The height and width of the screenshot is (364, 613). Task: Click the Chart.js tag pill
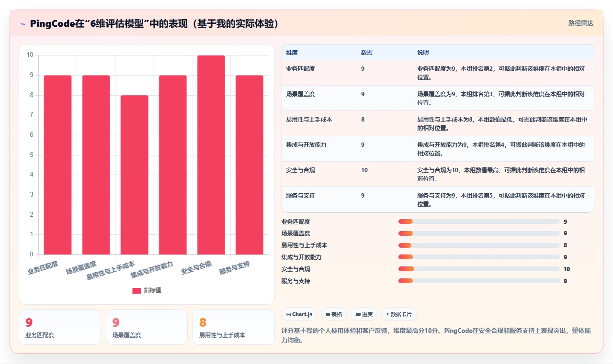(x=299, y=314)
